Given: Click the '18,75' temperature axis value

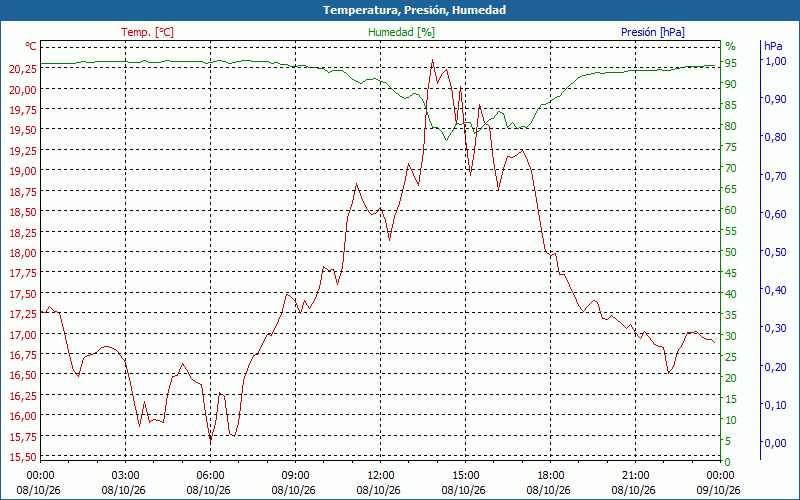Looking at the screenshot, I should [x=23, y=191].
